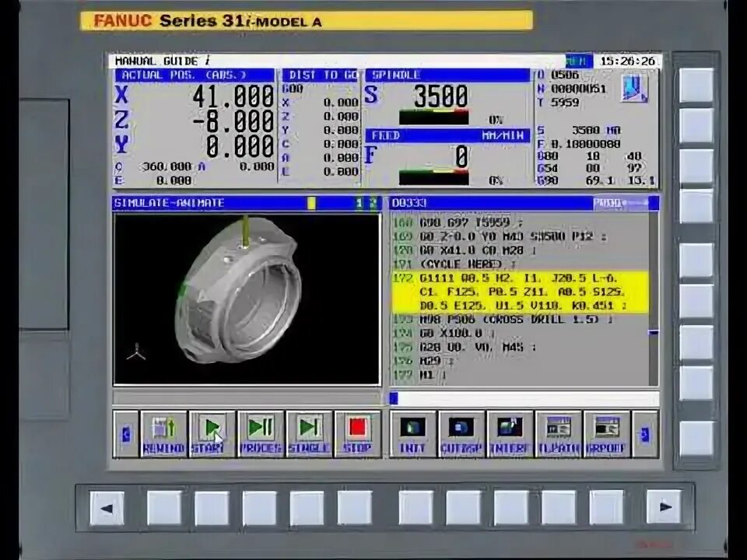Image resolution: width=747 pixels, height=560 pixels.
Task: Click the GRPOFF graphic off soft key
Action: [607, 434]
